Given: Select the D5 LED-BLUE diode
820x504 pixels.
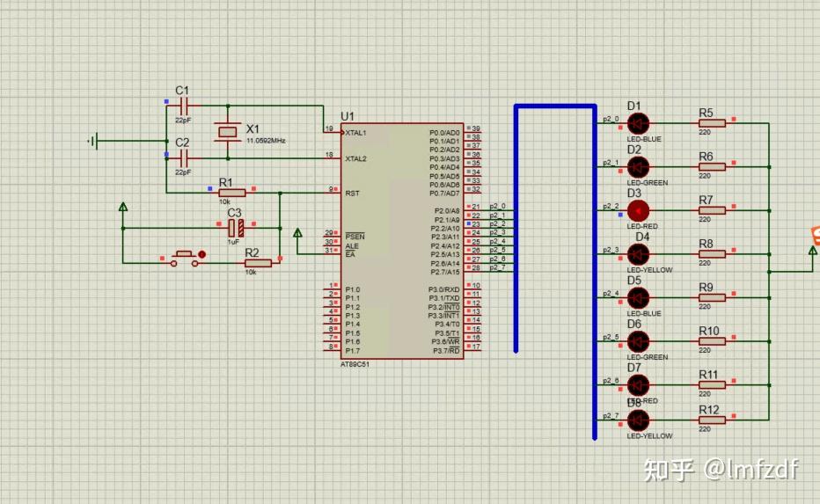Looking at the screenshot, I should tap(638, 298).
